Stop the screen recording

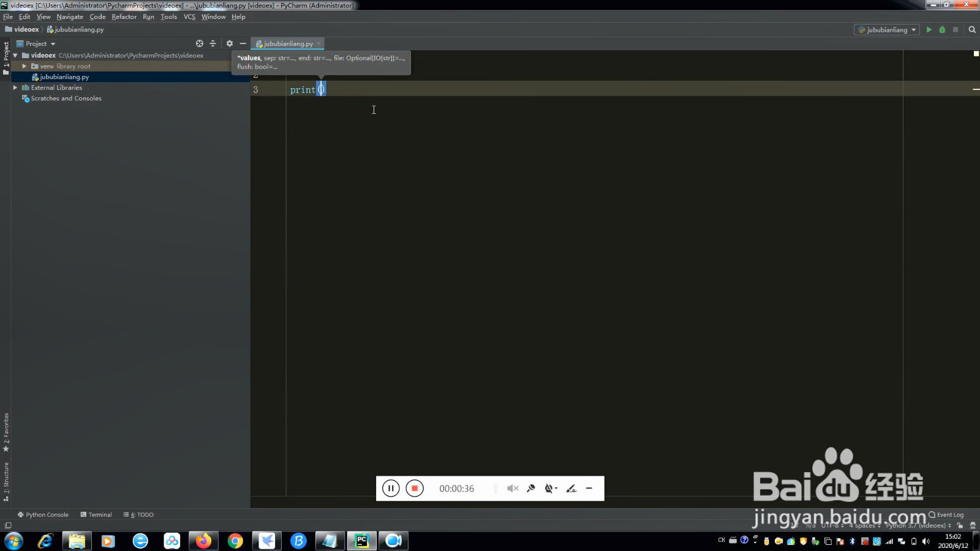click(x=415, y=489)
